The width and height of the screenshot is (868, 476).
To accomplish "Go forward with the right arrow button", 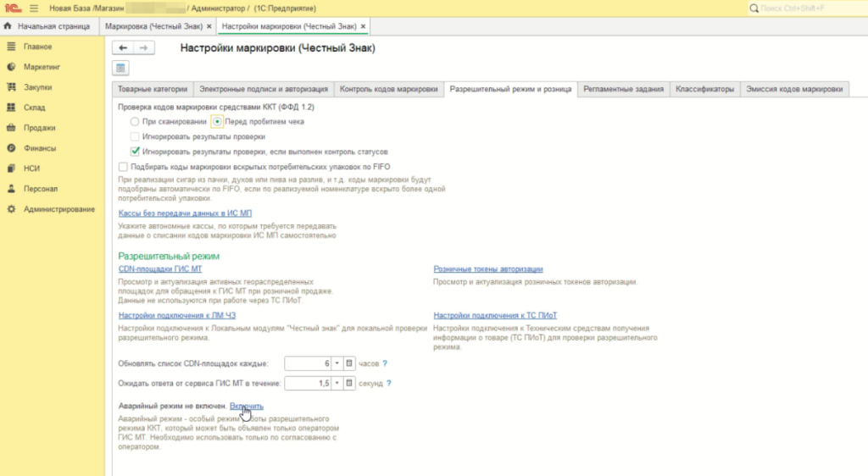I will pos(143,48).
